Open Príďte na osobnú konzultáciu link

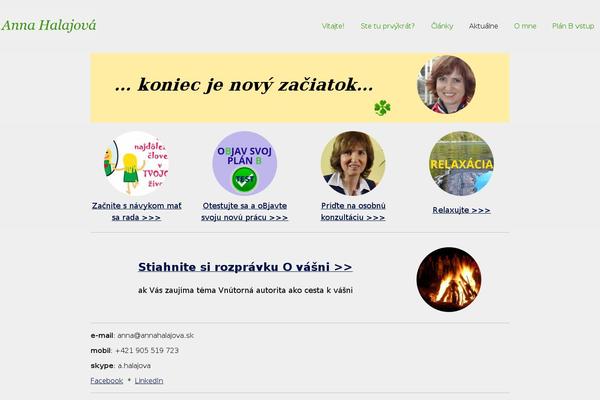coord(353,211)
